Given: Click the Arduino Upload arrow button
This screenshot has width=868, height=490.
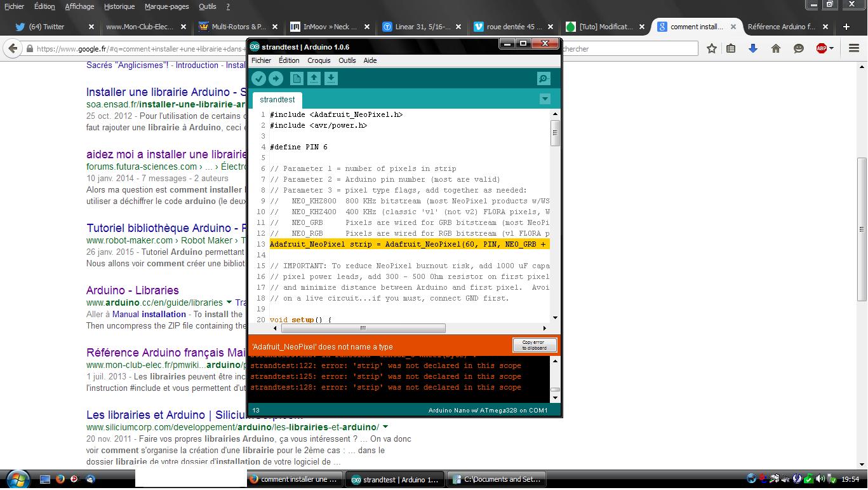Looking at the screenshot, I should pos(276,78).
